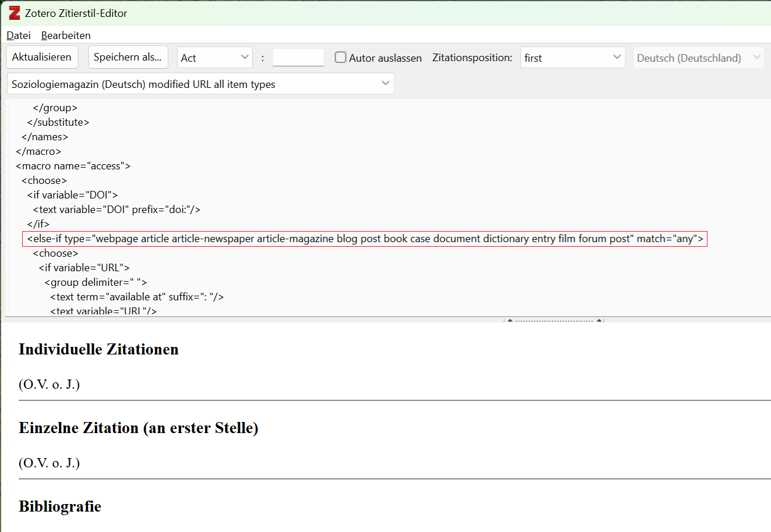Click the Deutsch (Deutschland) language dropdown
This screenshot has width=771, height=532.
699,58
